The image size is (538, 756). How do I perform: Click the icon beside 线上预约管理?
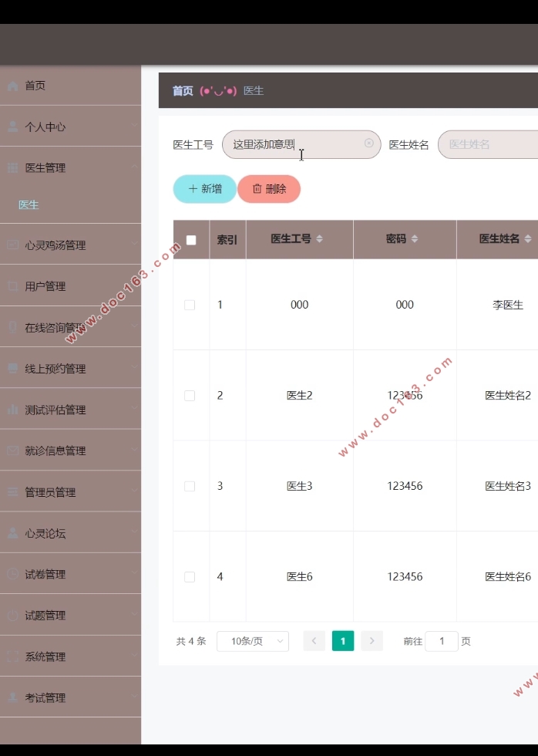(x=13, y=369)
